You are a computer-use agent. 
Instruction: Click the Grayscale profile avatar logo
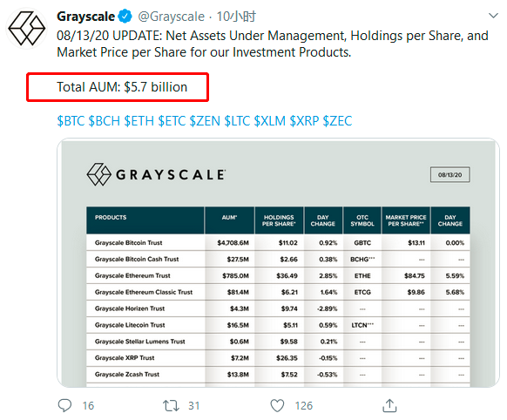[27, 28]
